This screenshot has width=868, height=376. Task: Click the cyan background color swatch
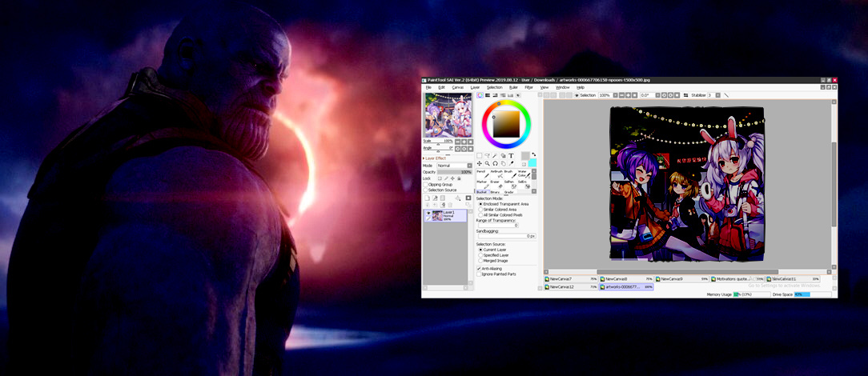532,162
